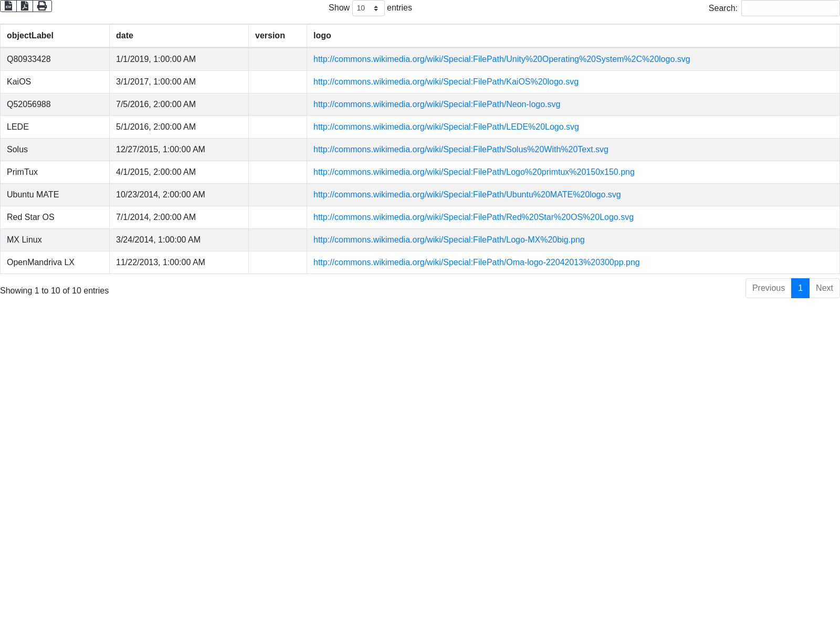Screen dimensions: 840x630
Task: Open the show entries count dropdown
Action: click(x=368, y=8)
